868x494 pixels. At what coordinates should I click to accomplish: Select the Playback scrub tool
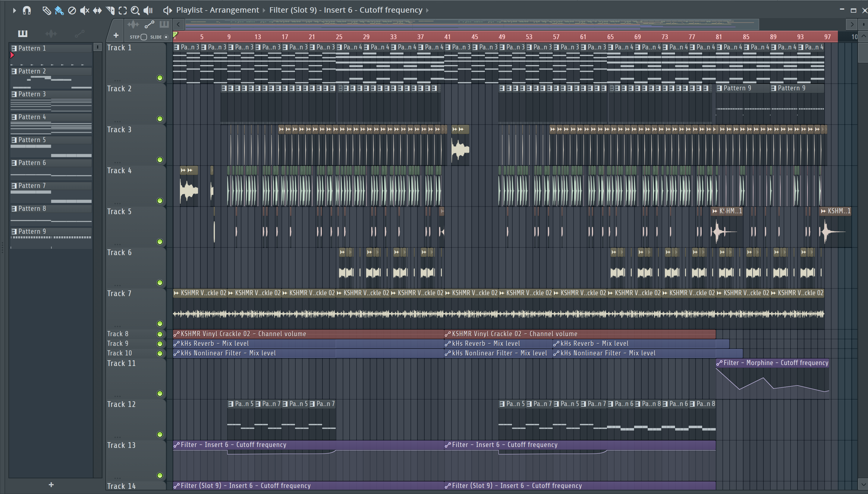pyautogui.click(x=148, y=11)
